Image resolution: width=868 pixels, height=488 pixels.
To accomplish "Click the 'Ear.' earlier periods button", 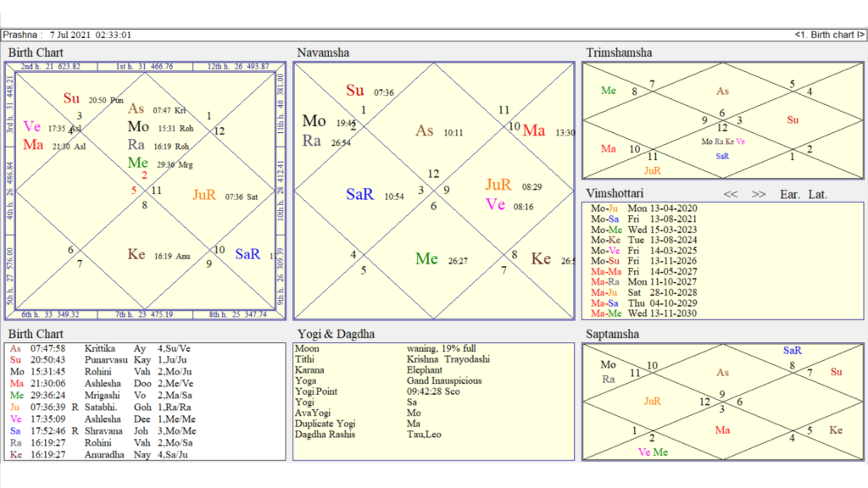I will [790, 194].
